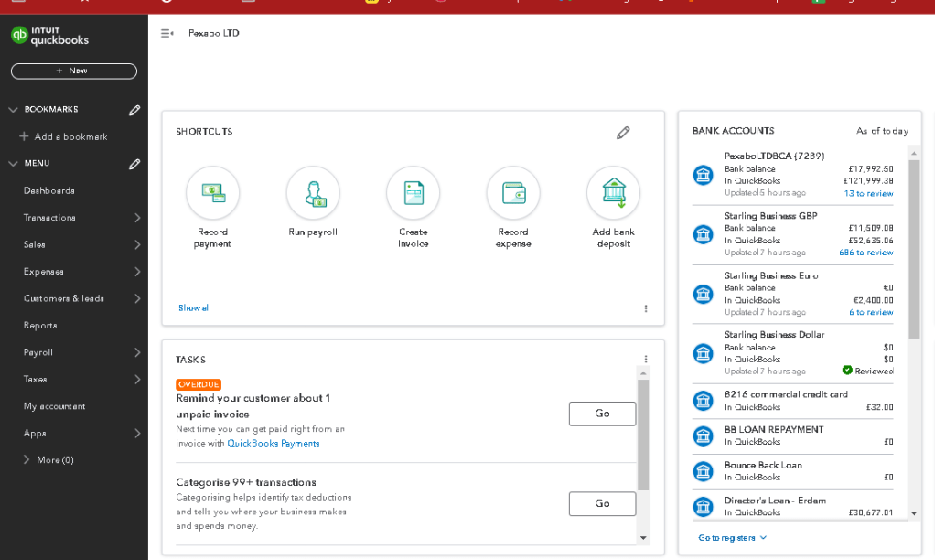Screen dimensions: 935x560
Task: Click the 8216 commercial credit card icon
Action: tap(703, 400)
